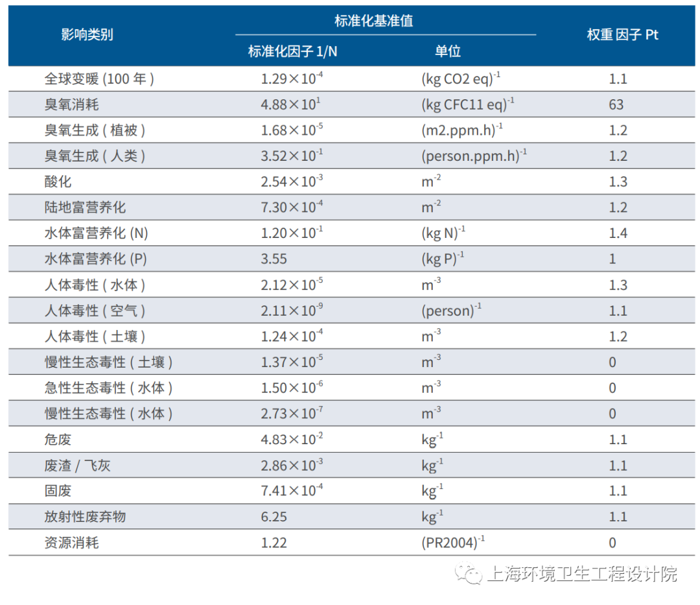The image size is (700, 605).
Task: Select the 6.25 factor value
Action: point(274,517)
